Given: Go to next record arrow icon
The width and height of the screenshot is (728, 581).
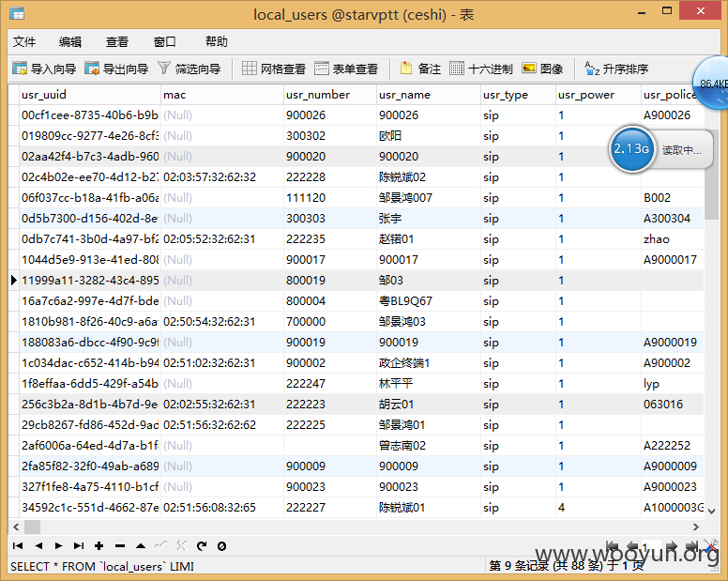Looking at the screenshot, I should tap(58, 545).
